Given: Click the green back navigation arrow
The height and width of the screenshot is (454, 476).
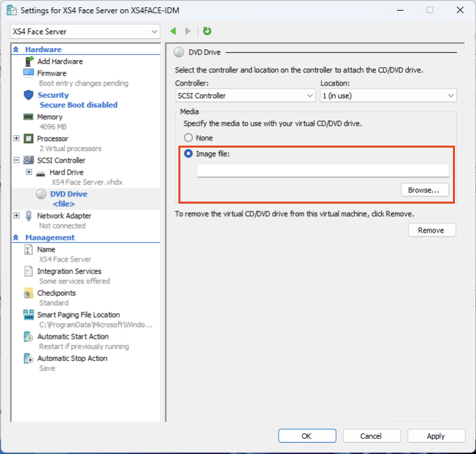Looking at the screenshot, I should point(173,31).
